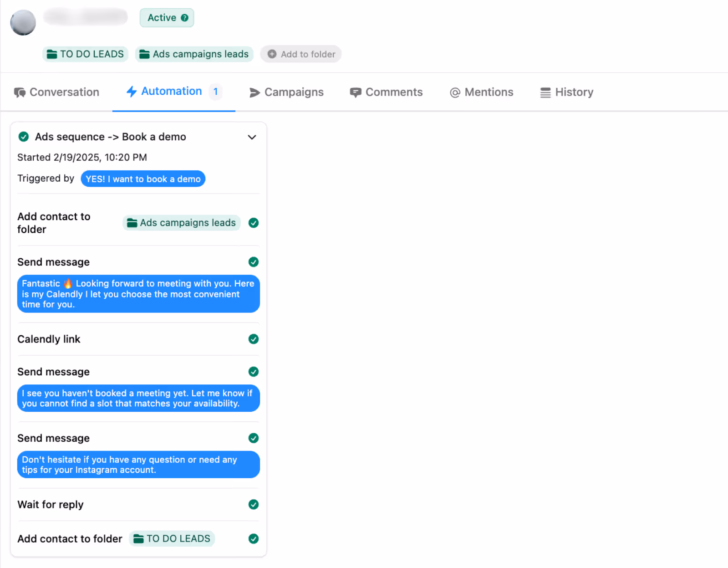Click the blurred contact name
Screen dimensions: 728x568
pyautogui.click(x=85, y=17)
